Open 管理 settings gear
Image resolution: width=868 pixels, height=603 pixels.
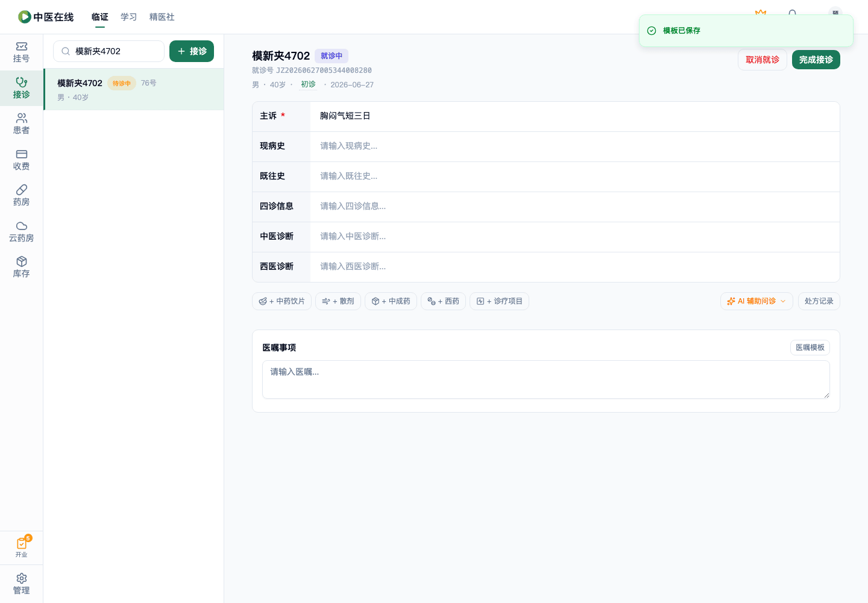21,584
